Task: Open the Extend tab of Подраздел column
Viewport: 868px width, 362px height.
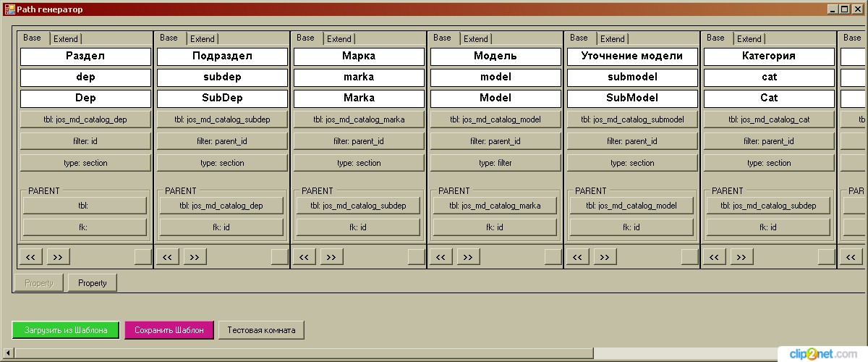Action: pyautogui.click(x=203, y=39)
